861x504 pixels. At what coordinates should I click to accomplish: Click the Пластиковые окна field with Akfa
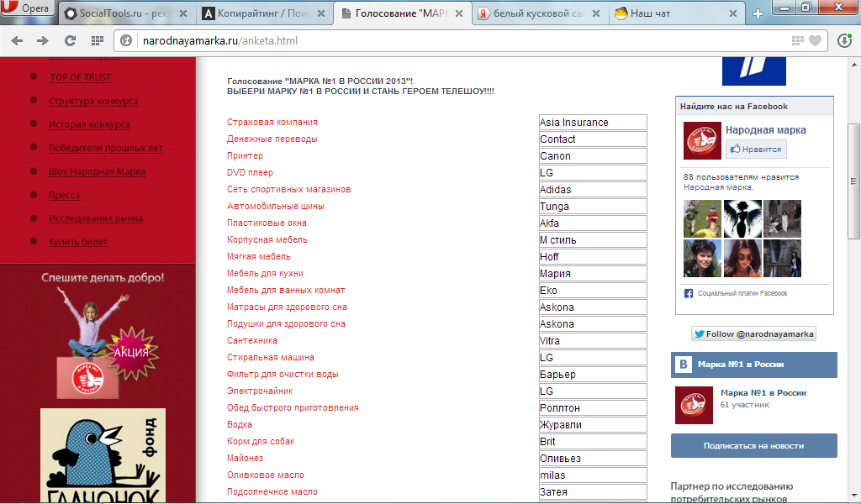pos(593,223)
